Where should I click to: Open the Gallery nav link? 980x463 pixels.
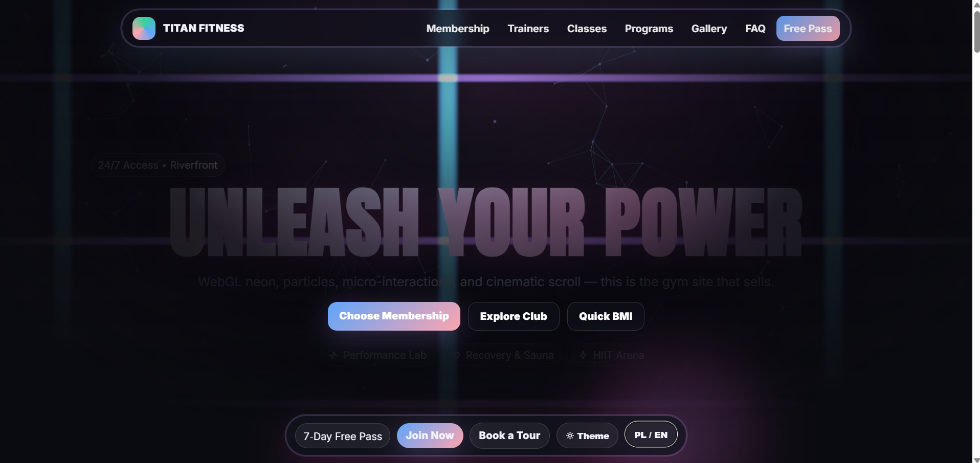(x=709, y=29)
